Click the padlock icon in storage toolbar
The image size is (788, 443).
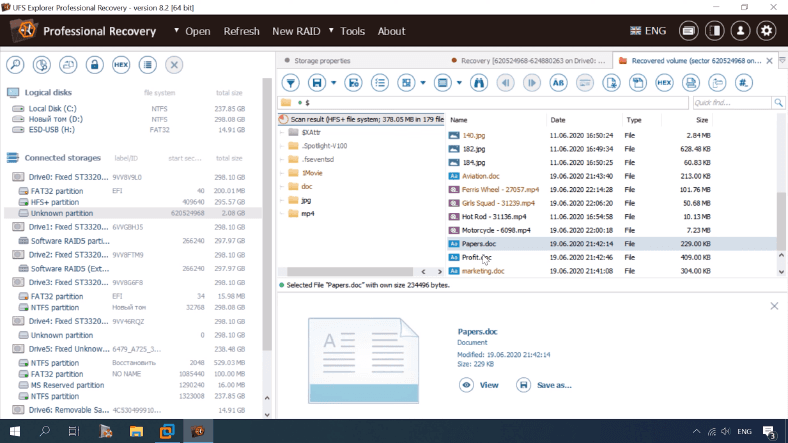tap(94, 65)
